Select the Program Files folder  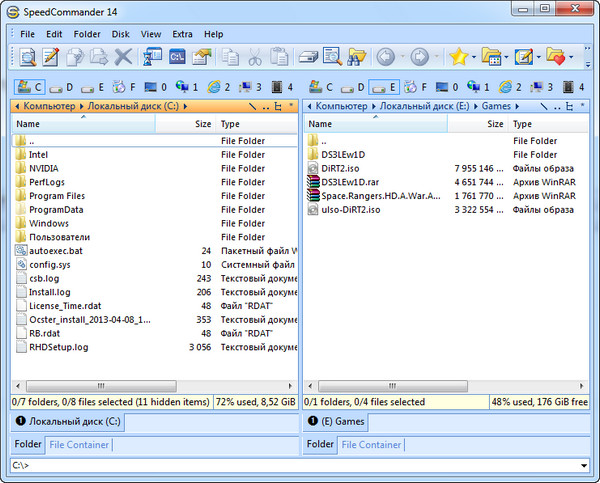coord(57,196)
